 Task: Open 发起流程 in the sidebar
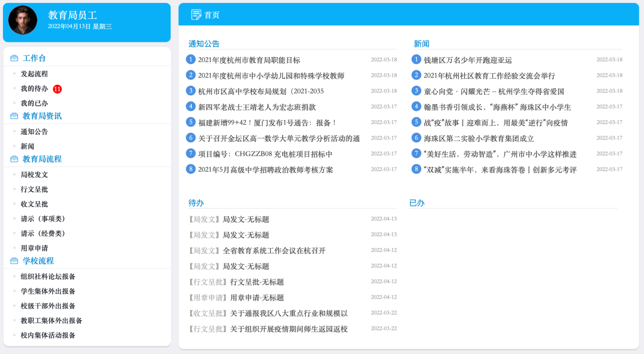point(34,74)
